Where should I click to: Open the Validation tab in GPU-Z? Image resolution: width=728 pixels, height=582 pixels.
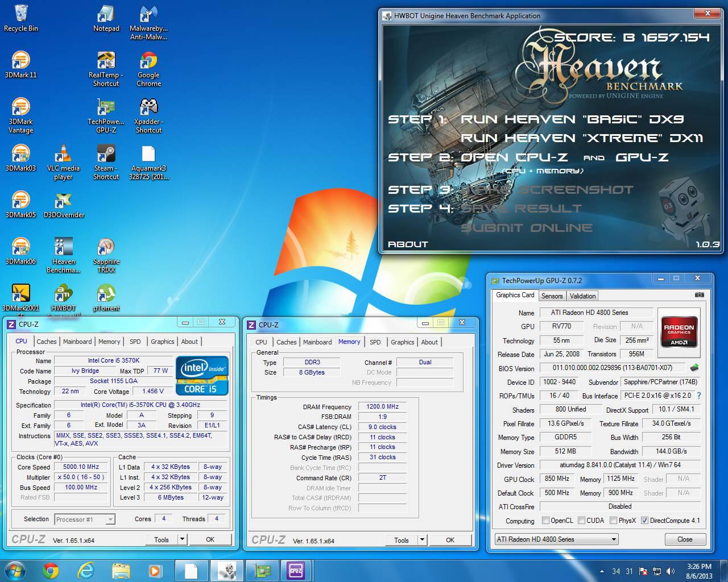click(x=582, y=296)
